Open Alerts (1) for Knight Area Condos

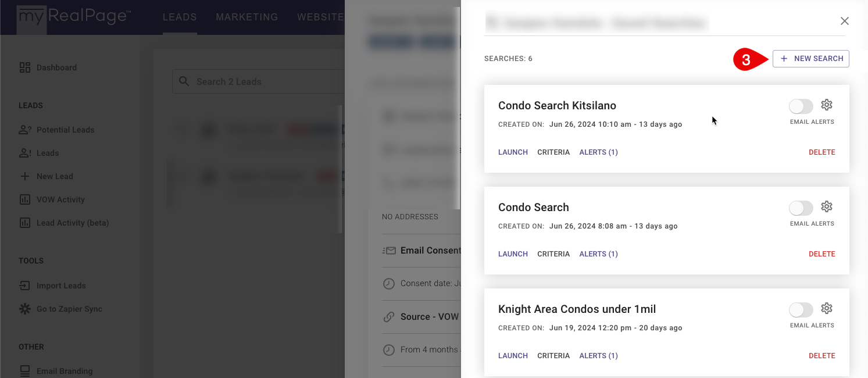pyautogui.click(x=598, y=356)
